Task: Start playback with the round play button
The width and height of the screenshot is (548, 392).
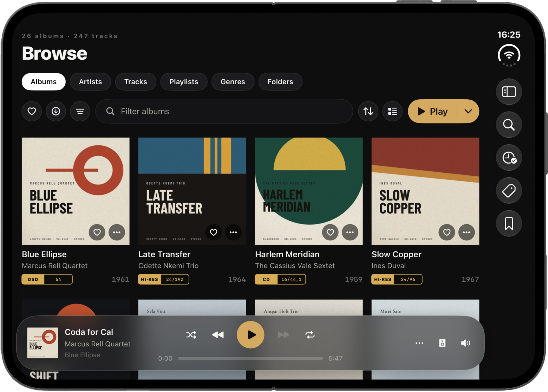Action: tap(250, 335)
